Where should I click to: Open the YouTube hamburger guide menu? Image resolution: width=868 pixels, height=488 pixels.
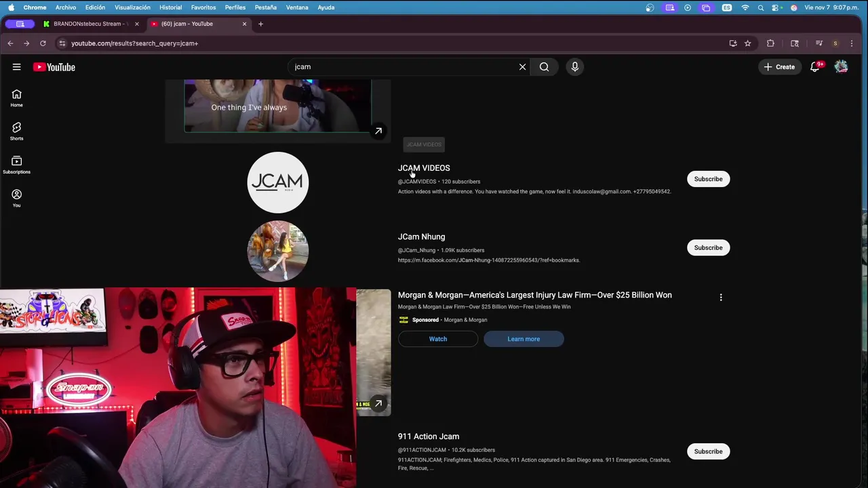coord(16,67)
